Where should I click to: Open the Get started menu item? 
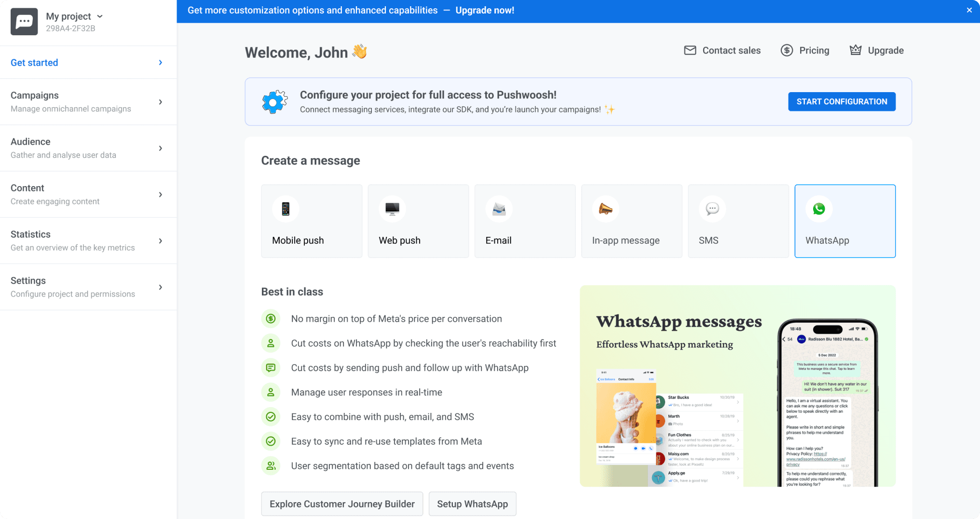[x=88, y=63]
